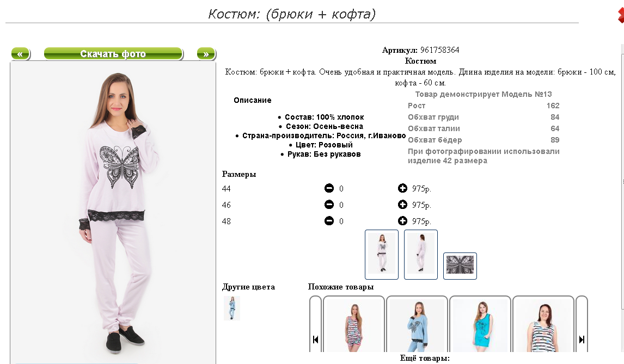The height and width of the screenshot is (364, 624).
Task: Increase quantity for size 46
Action: [x=402, y=205]
